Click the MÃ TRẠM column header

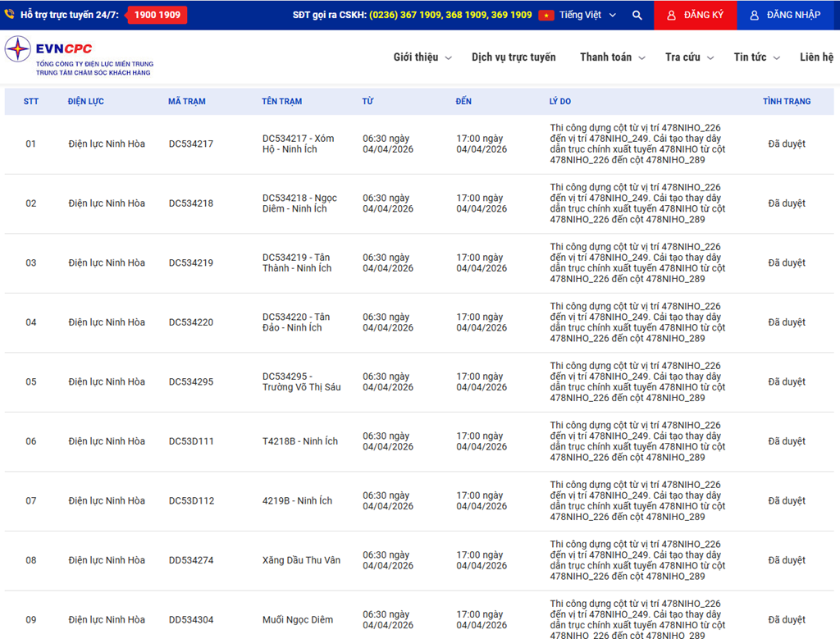(x=187, y=102)
